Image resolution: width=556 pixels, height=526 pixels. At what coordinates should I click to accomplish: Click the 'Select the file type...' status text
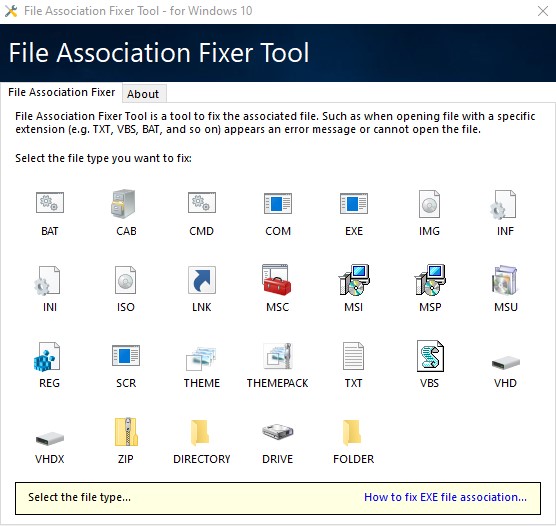point(79,497)
